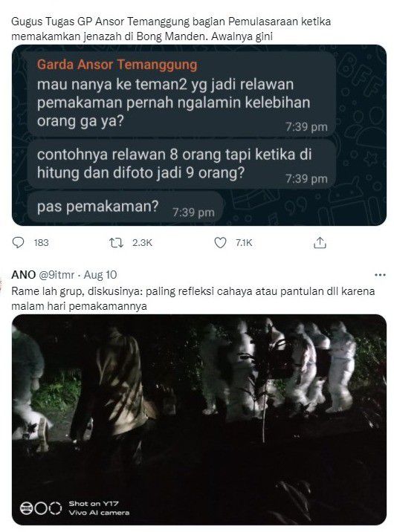Click the 'Rame lah grup' tweet text
The width and height of the screenshot is (394, 532).
click(x=193, y=299)
